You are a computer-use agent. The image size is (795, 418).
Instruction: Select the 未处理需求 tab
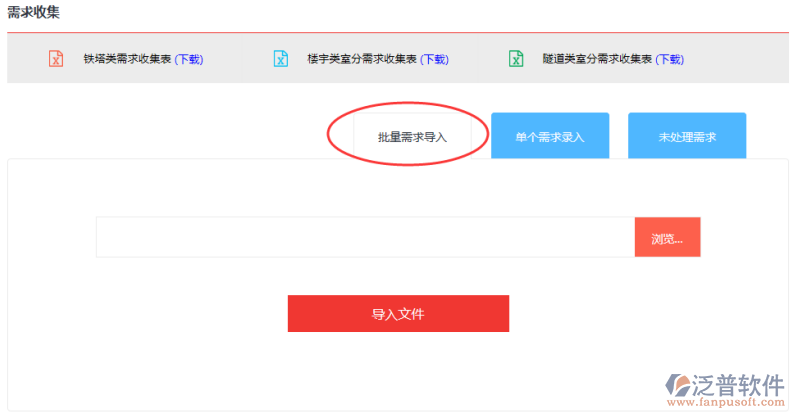tap(687, 137)
